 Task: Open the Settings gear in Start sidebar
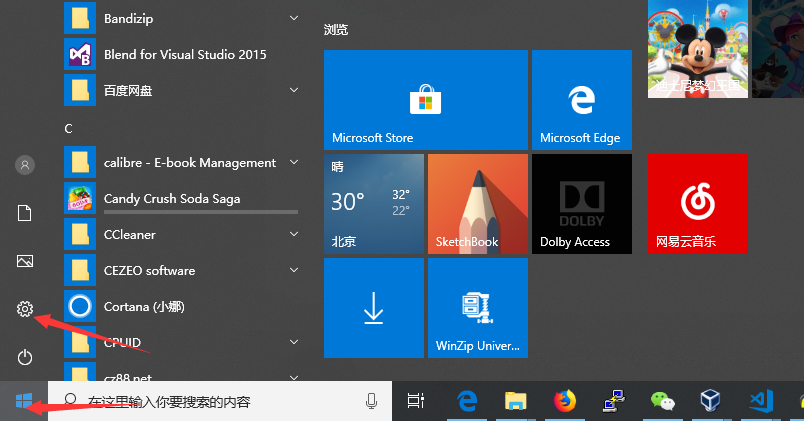coord(25,310)
